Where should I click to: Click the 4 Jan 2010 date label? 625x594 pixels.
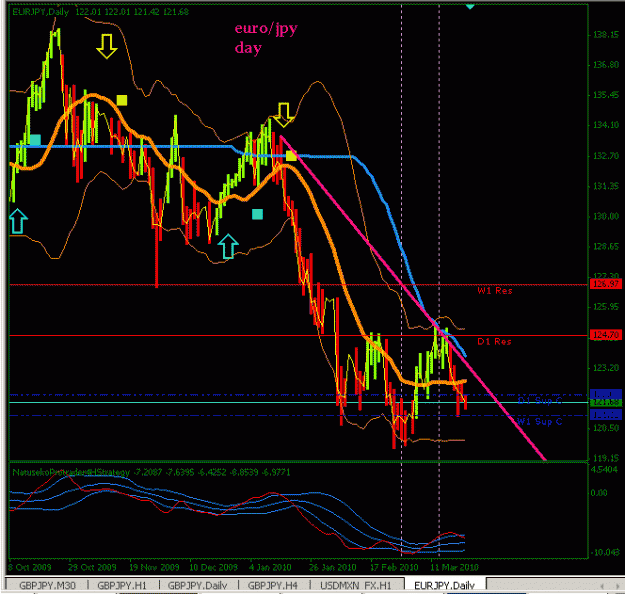pyautogui.click(x=270, y=567)
